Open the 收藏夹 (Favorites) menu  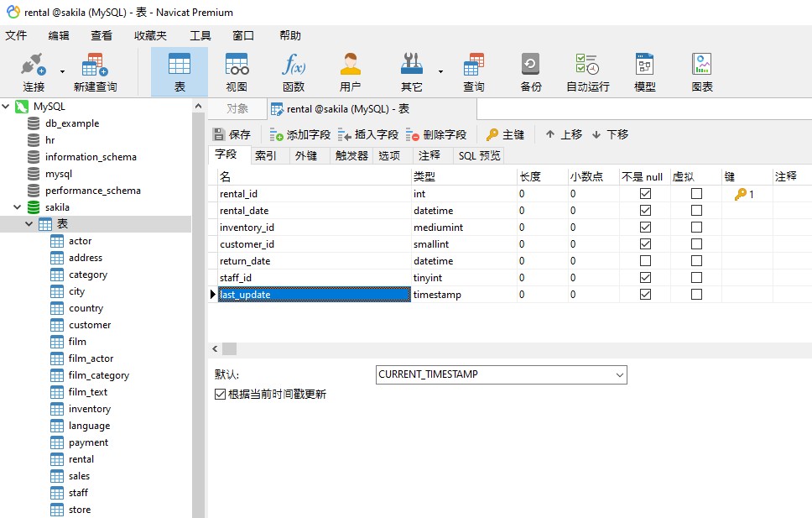(x=150, y=36)
